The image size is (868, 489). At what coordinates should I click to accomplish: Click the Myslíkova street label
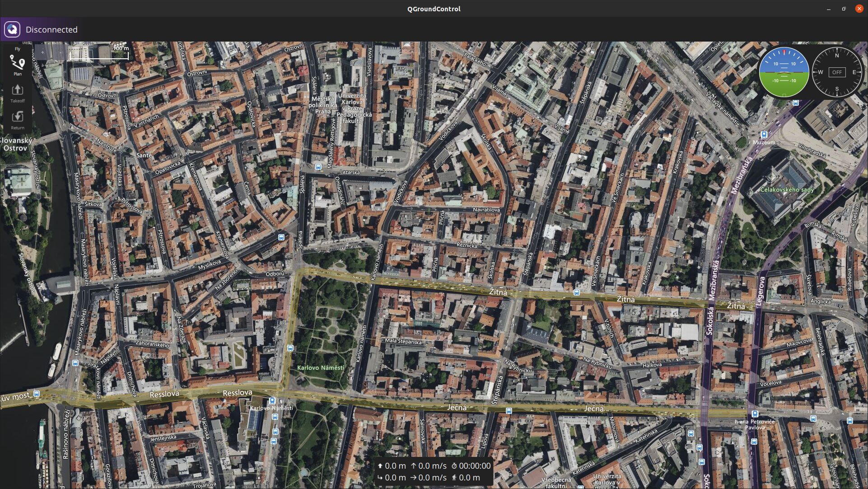pyautogui.click(x=210, y=265)
